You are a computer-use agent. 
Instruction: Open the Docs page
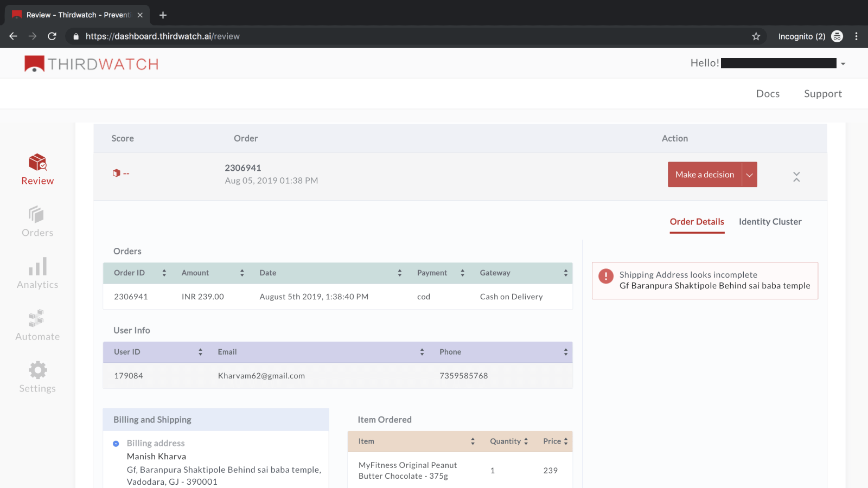coord(768,93)
